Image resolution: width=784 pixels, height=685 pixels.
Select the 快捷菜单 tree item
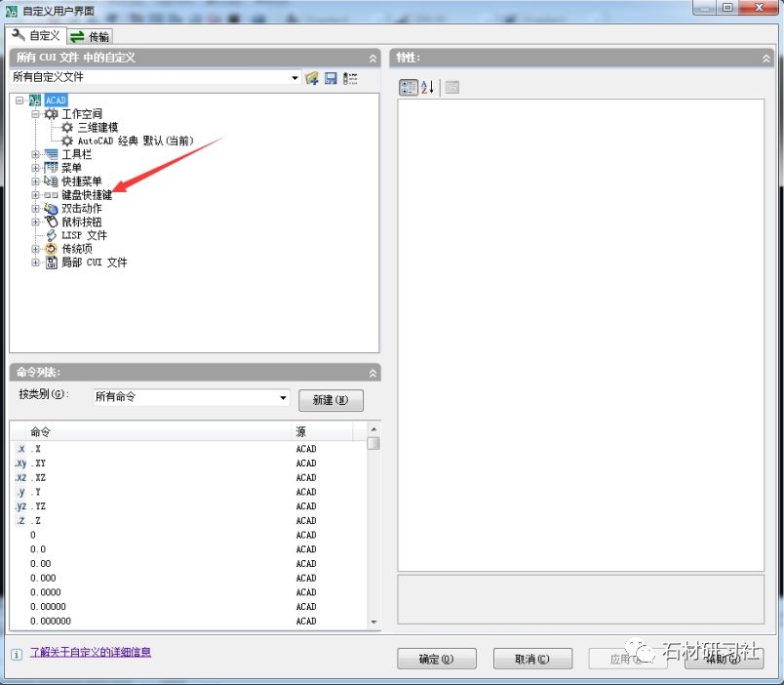click(82, 181)
